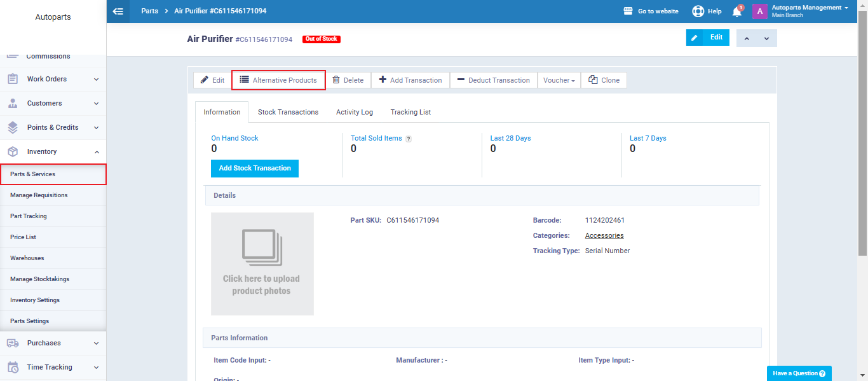868x381 pixels.
Task: Expand the Customers menu chevron
Action: pyautogui.click(x=96, y=104)
